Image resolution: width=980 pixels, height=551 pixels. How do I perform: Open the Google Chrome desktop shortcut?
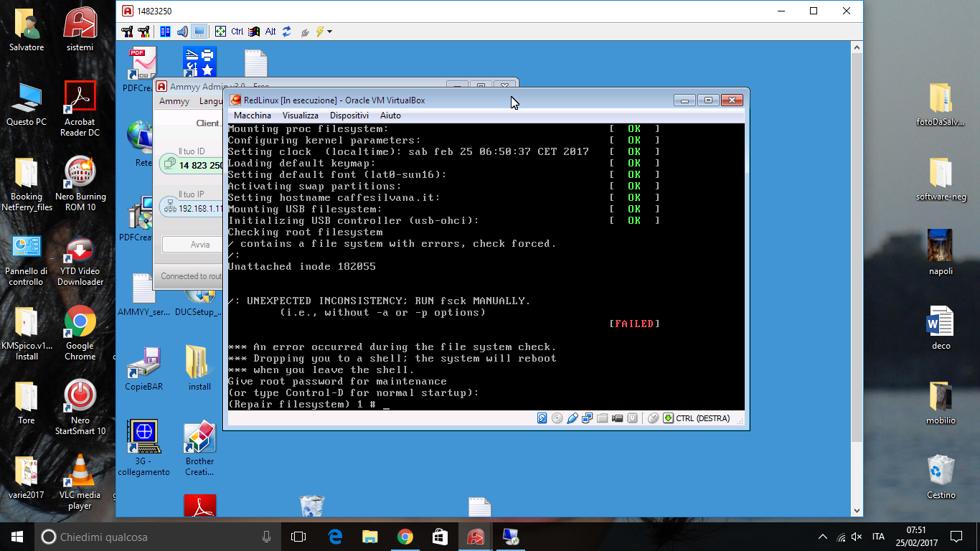(x=80, y=334)
